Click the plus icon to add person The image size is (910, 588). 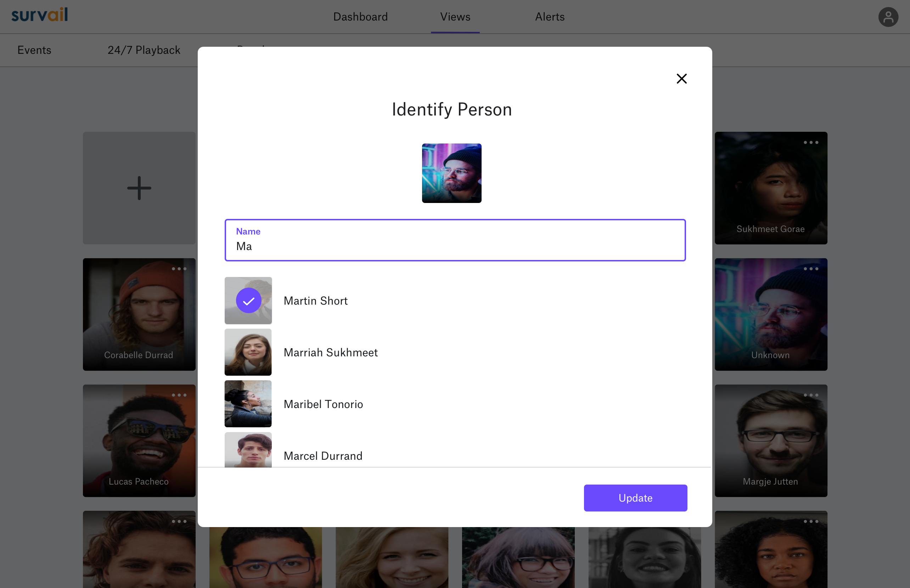pyautogui.click(x=139, y=188)
